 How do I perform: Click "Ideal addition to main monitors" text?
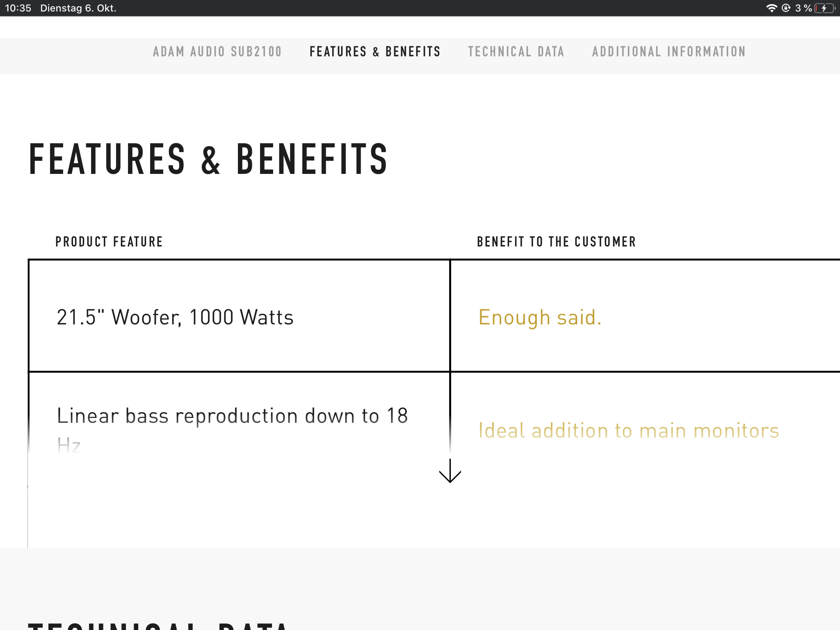pyautogui.click(x=628, y=431)
